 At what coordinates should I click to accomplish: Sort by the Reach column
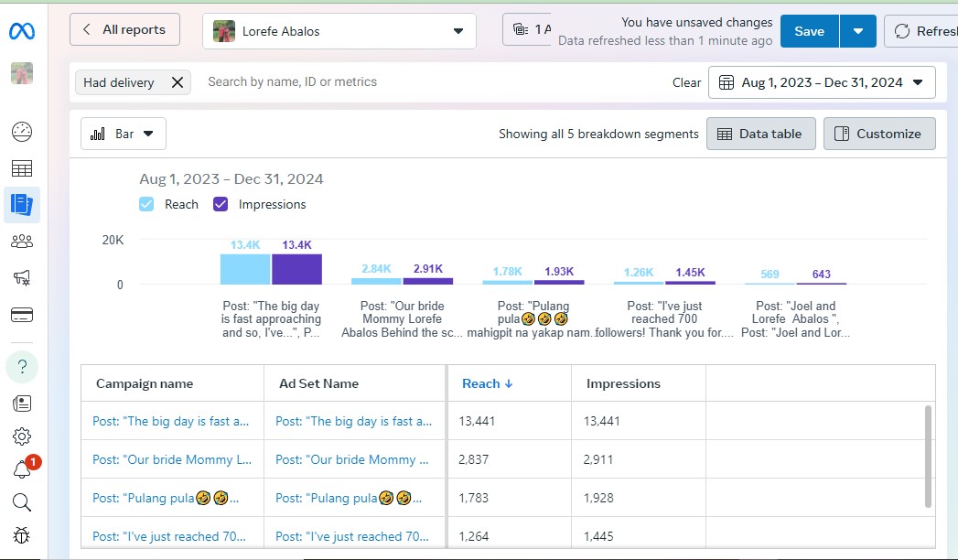tap(487, 383)
